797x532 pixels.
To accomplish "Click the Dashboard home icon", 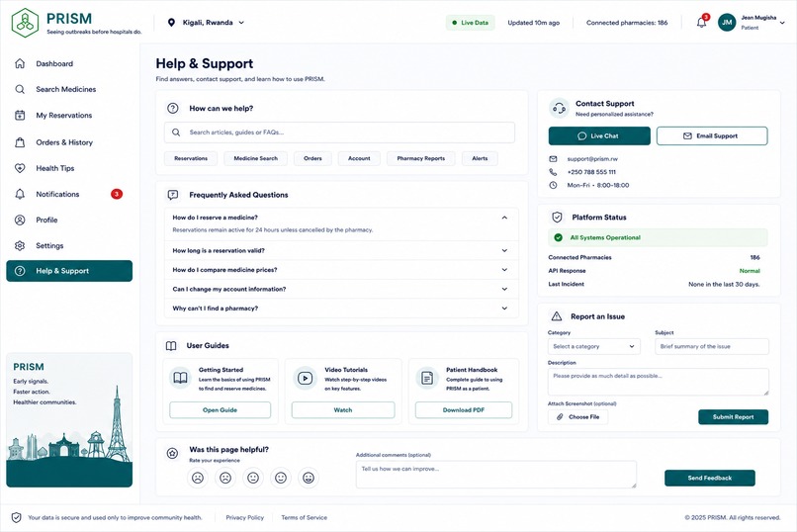I will coord(20,63).
